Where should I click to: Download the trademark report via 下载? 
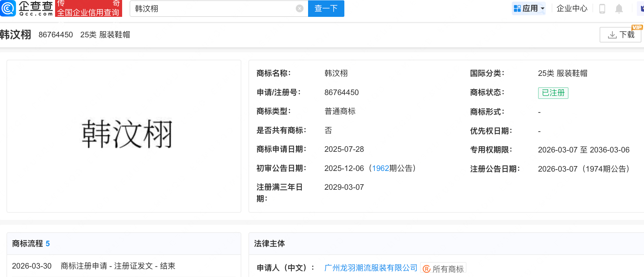pyautogui.click(x=620, y=35)
